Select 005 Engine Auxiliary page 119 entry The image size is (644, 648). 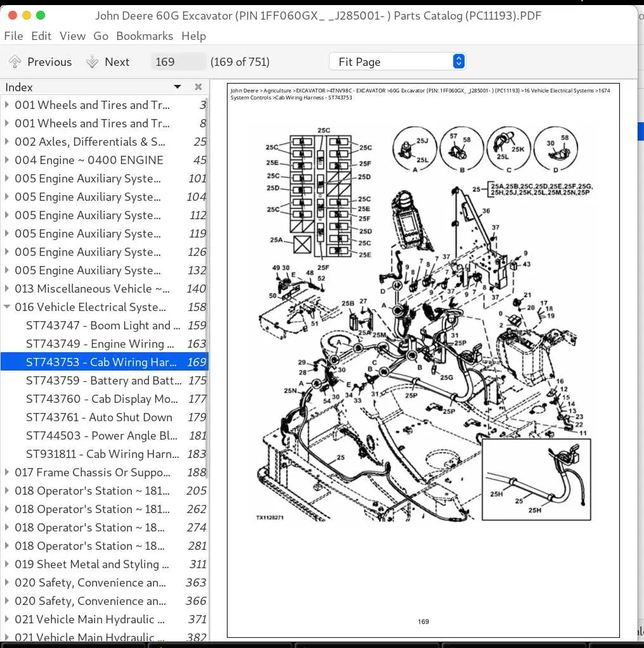pos(104,234)
